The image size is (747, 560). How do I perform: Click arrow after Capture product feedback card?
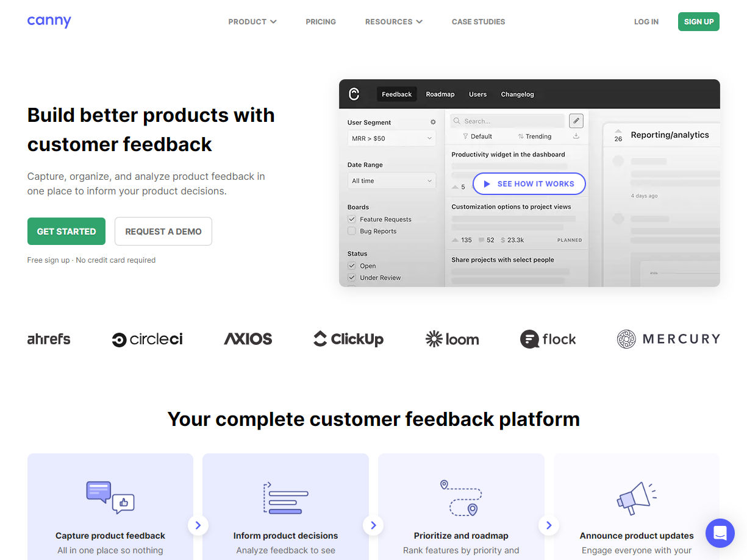click(198, 525)
